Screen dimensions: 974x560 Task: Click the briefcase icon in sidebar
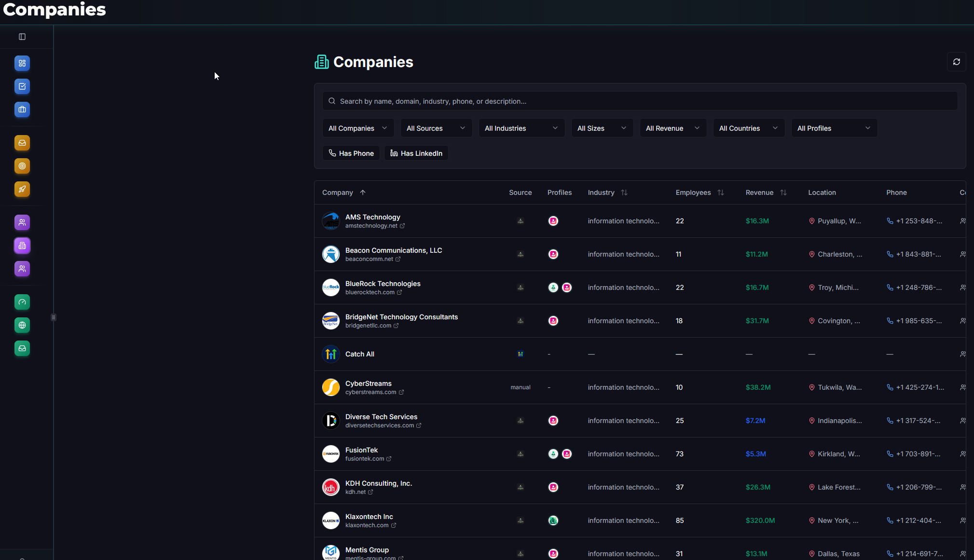[x=22, y=109]
